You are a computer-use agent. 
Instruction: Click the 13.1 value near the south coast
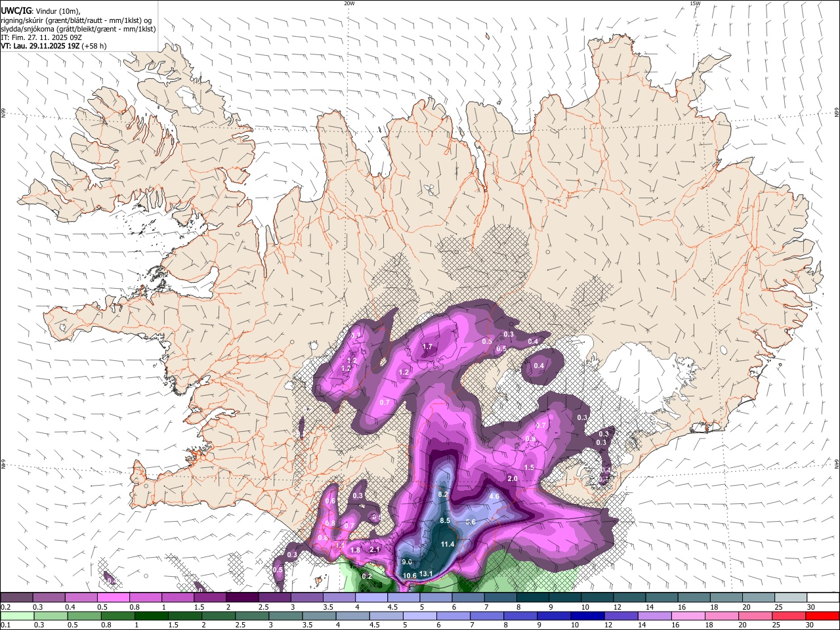[x=426, y=574]
